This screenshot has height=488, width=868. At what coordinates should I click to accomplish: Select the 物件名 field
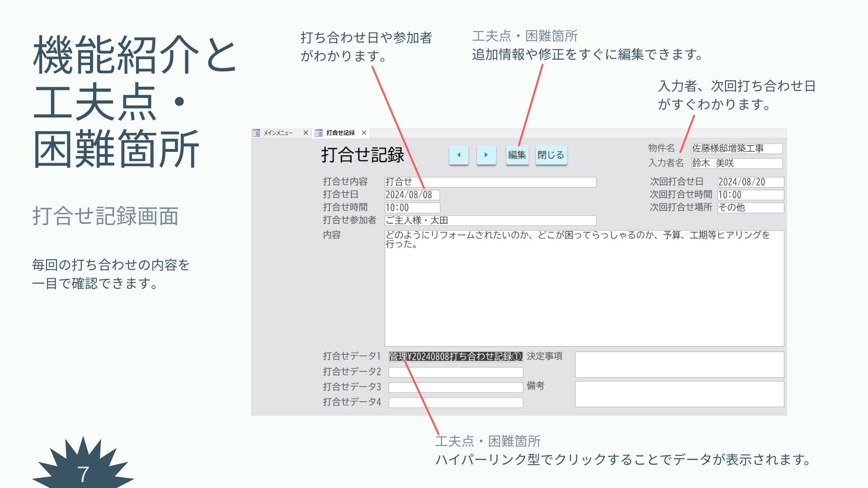coord(736,148)
